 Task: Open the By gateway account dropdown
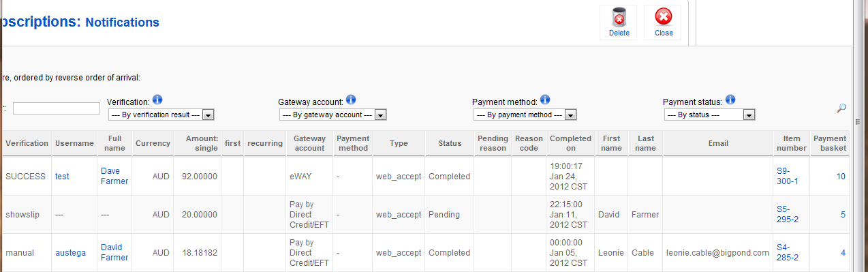[332, 115]
